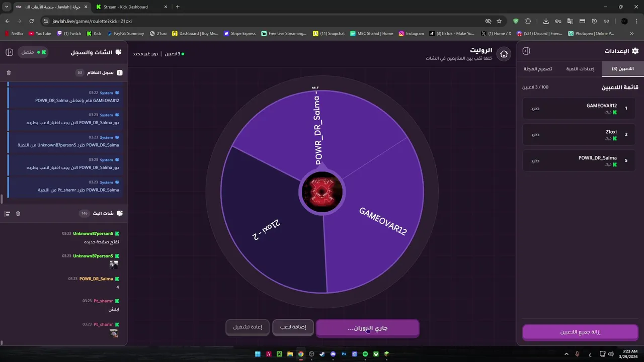Open the home icon beside الروليت title
The width and height of the screenshot is (644, 362).
coord(504,54)
